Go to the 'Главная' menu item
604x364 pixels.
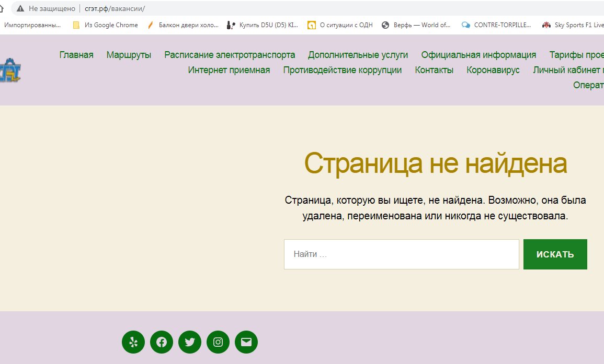(76, 55)
